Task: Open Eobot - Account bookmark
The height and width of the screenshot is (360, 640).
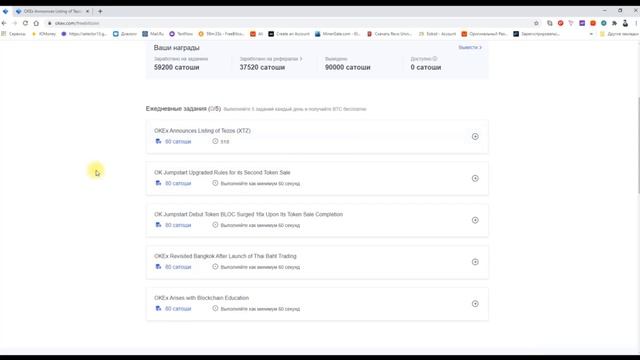Action: tap(437, 34)
